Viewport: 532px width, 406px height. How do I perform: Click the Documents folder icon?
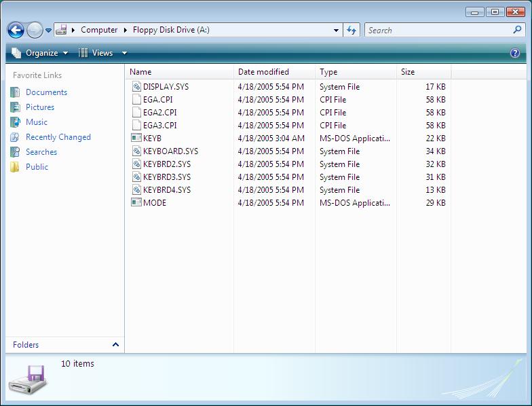click(x=15, y=92)
